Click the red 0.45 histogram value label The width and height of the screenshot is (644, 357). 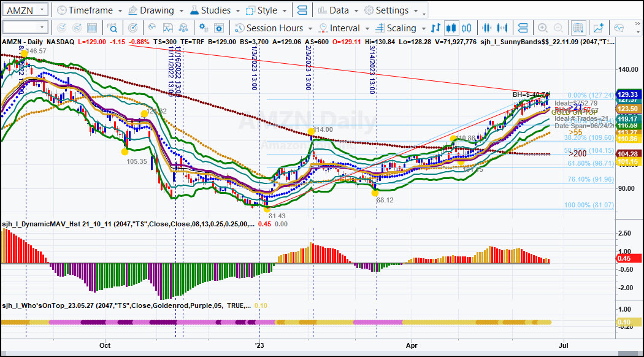[x=629, y=258]
